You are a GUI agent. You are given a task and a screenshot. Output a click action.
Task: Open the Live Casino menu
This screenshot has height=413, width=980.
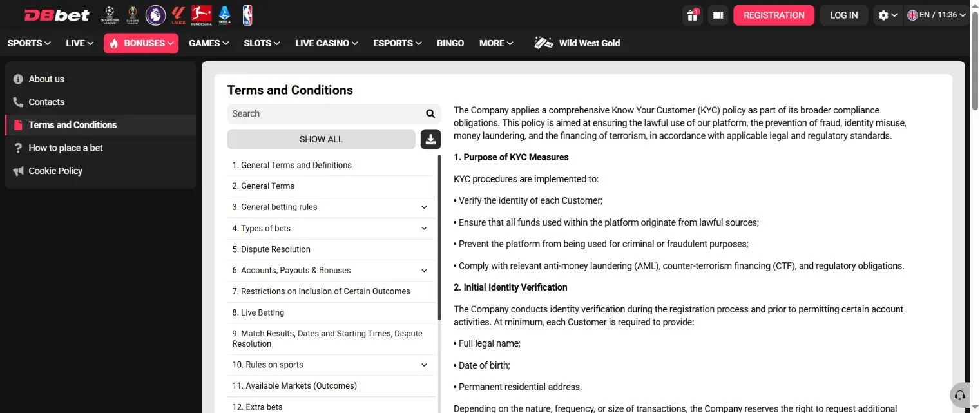[x=327, y=43]
